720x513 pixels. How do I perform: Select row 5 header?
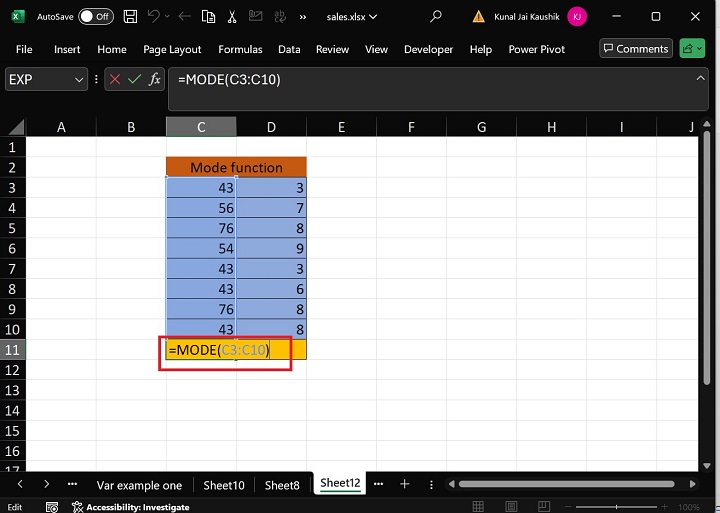(12, 228)
